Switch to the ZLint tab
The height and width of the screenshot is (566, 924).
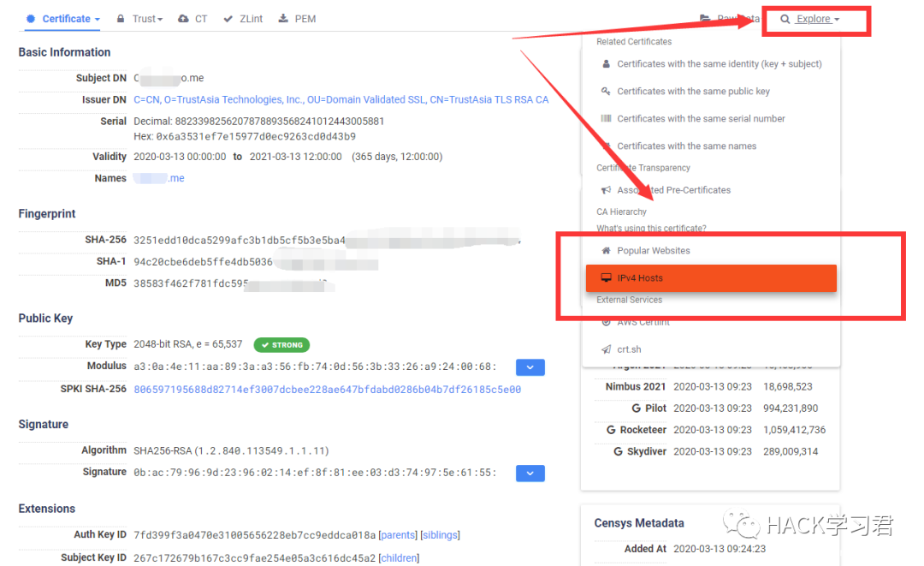243,19
